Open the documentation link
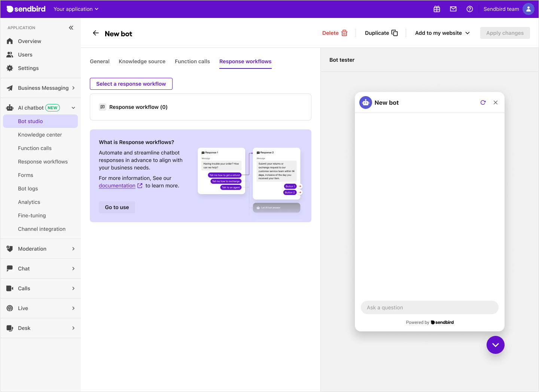 click(x=117, y=186)
